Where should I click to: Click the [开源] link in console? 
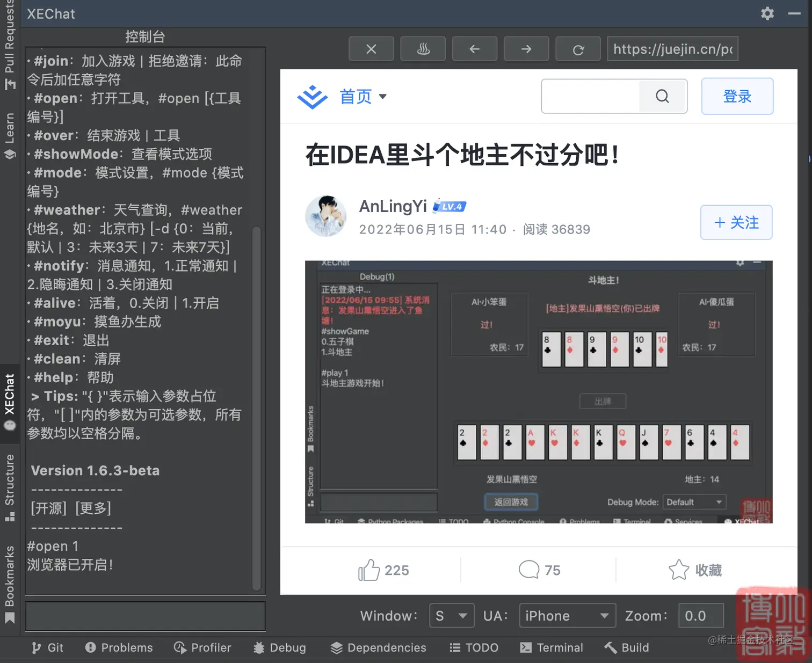click(49, 508)
